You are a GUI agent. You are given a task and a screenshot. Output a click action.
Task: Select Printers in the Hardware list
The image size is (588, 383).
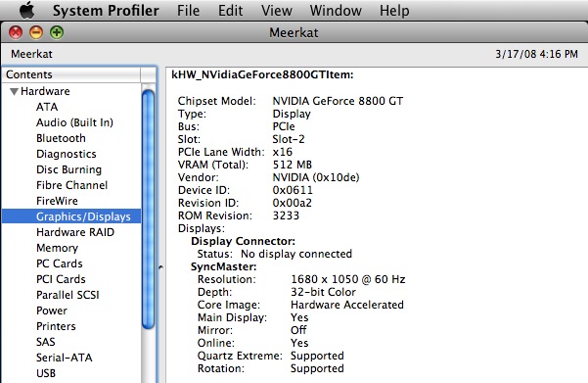click(56, 326)
